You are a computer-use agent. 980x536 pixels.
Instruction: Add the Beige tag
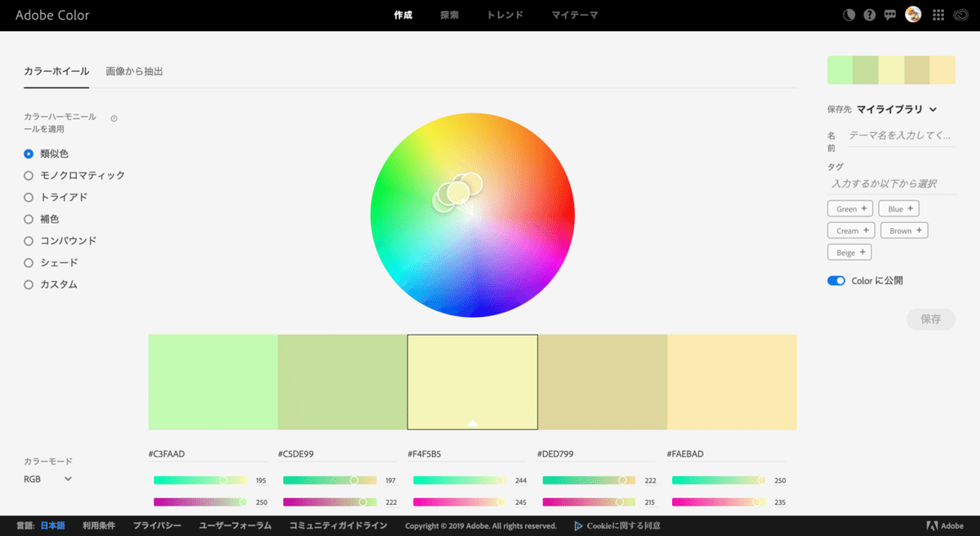pos(849,252)
